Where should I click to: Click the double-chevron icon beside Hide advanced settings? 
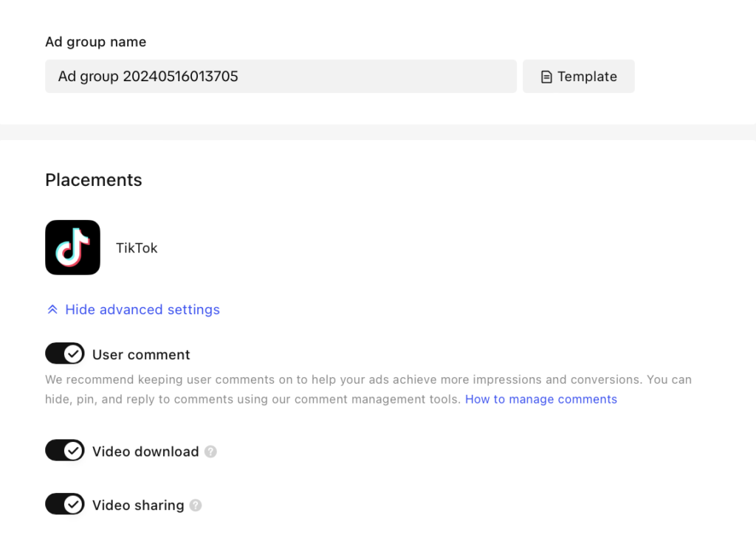[x=52, y=310]
